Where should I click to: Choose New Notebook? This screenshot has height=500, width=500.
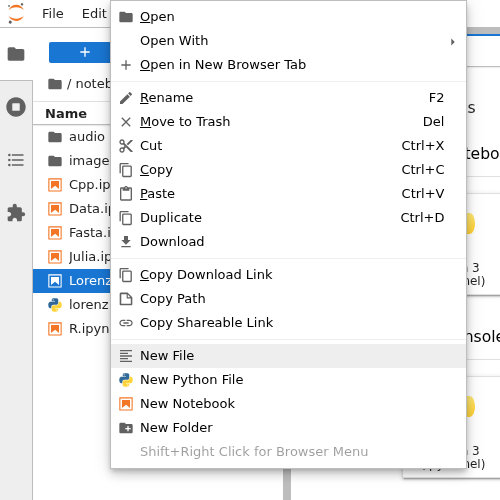(288, 404)
